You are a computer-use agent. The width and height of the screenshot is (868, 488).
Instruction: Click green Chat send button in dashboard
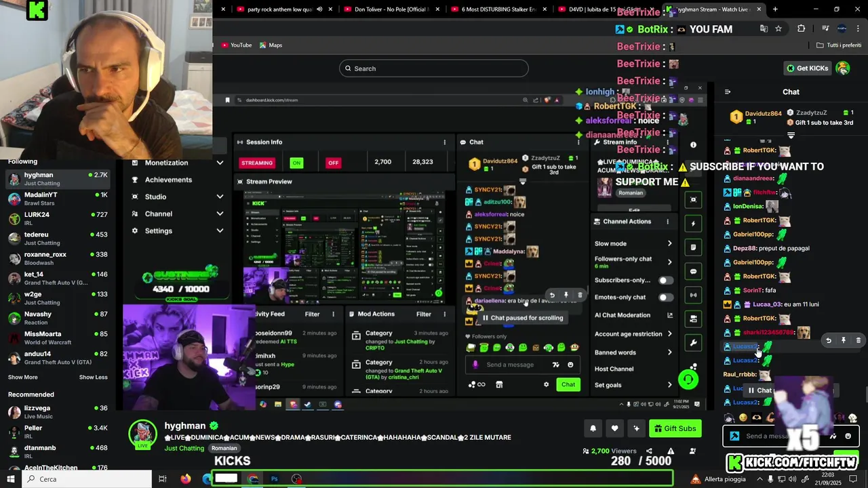[x=568, y=384]
